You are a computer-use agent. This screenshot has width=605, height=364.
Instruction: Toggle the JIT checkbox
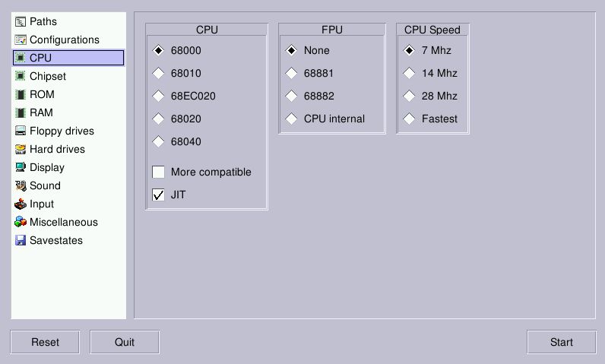pos(159,195)
